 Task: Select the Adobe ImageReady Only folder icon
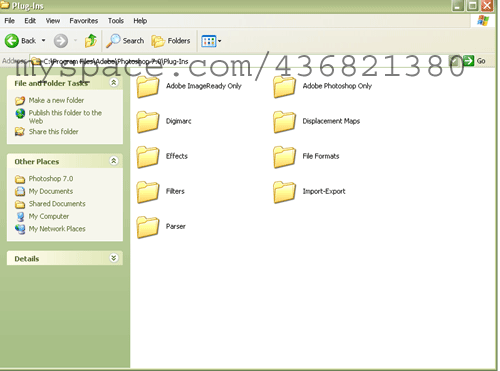(148, 87)
